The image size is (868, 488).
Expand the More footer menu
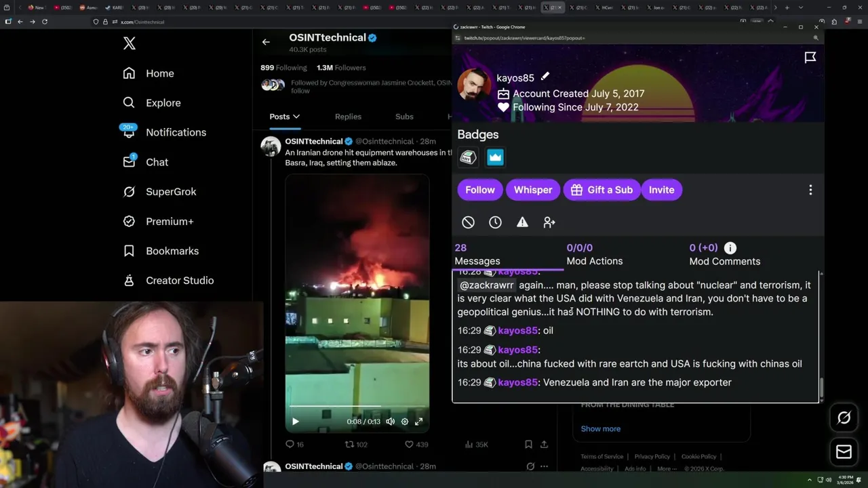pos(666,468)
